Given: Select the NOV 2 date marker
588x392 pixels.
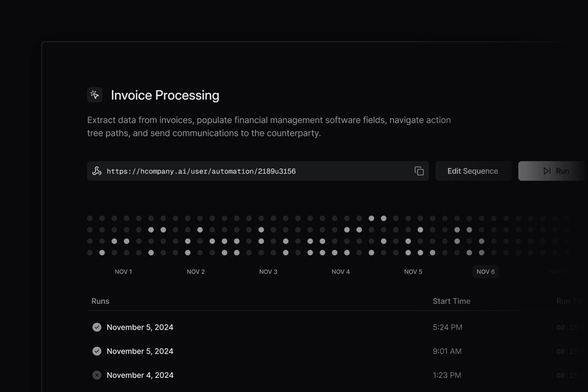Looking at the screenshot, I should [196, 272].
